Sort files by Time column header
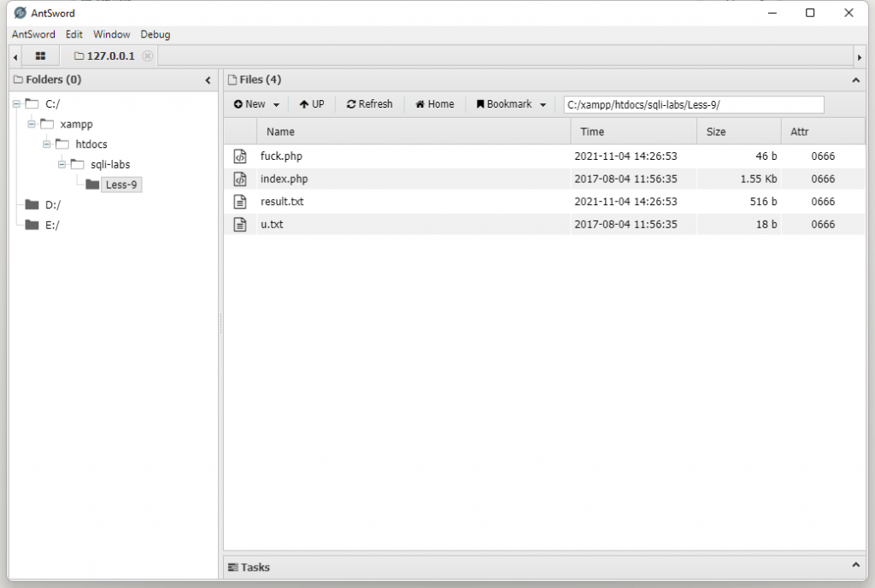875x588 pixels. click(592, 132)
